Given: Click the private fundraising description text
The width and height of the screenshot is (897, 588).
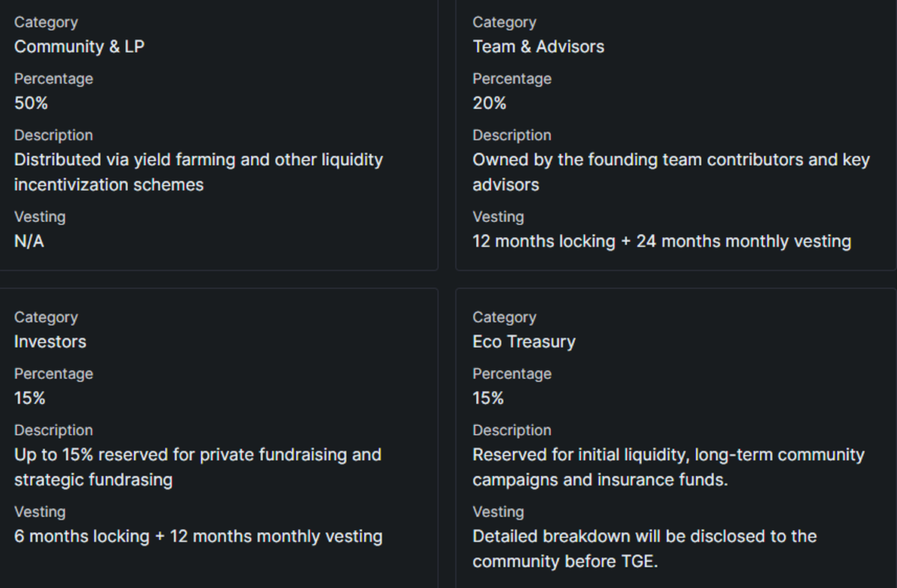Looking at the screenshot, I should tap(197, 467).
